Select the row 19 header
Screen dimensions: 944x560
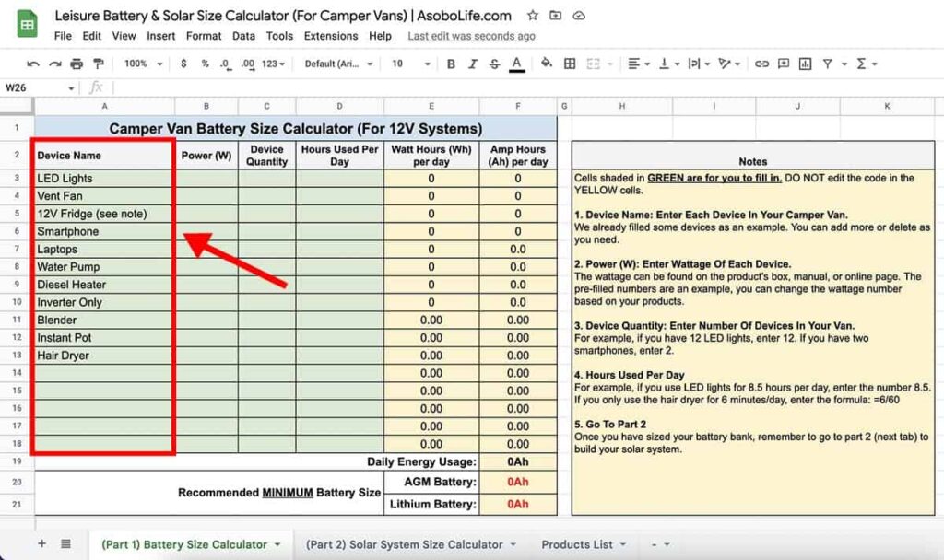pos(17,461)
